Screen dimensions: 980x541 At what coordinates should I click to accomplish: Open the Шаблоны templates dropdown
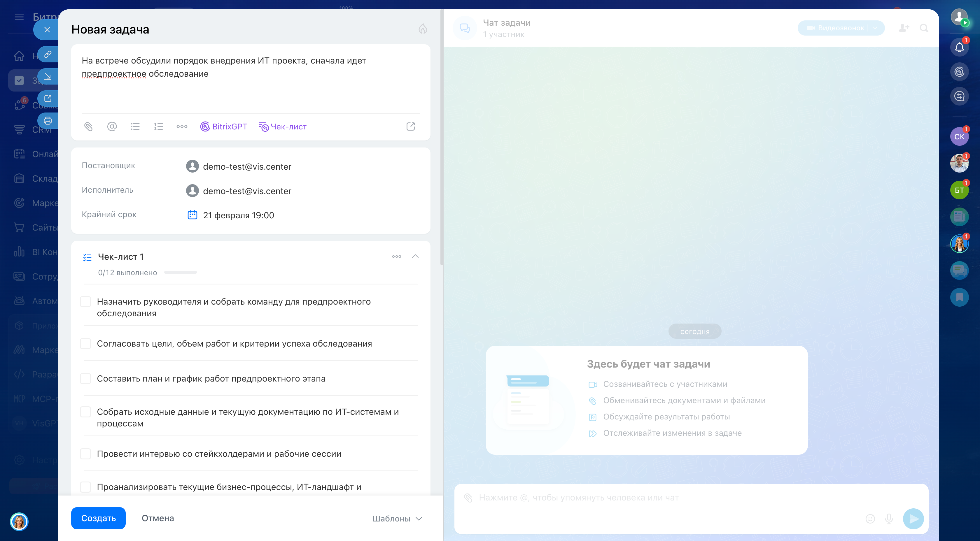[397, 519]
